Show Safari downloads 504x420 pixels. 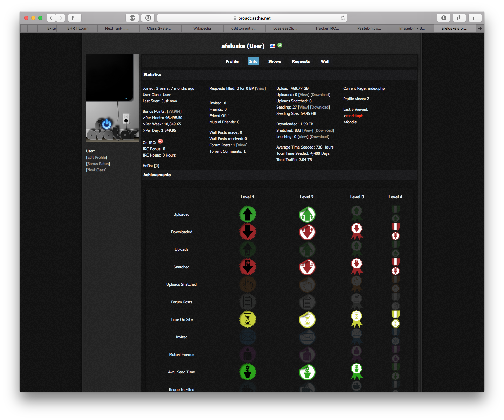pyautogui.click(x=443, y=18)
